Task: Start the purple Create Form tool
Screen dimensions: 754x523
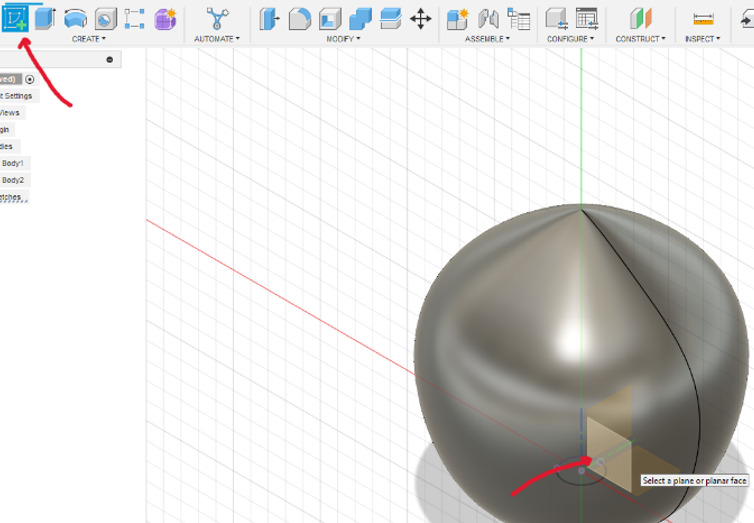Action: pyautogui.click(x=165, y=19)
